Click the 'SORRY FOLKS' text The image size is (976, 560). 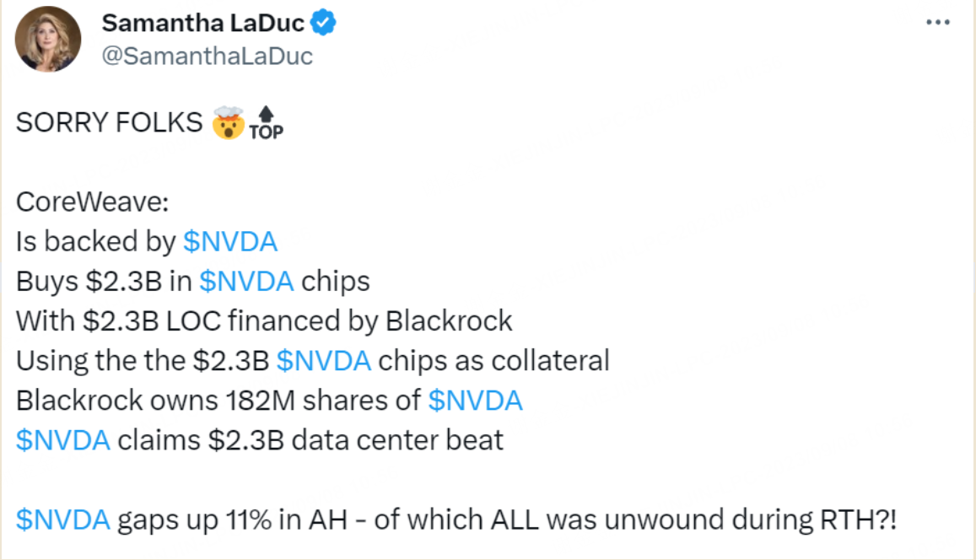click(x=109, y=122)
